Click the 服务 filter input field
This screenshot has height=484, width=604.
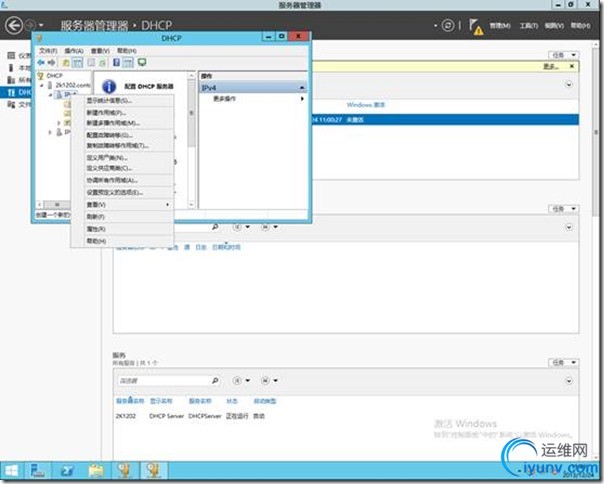pyautogui.click(x=164, y=381)
